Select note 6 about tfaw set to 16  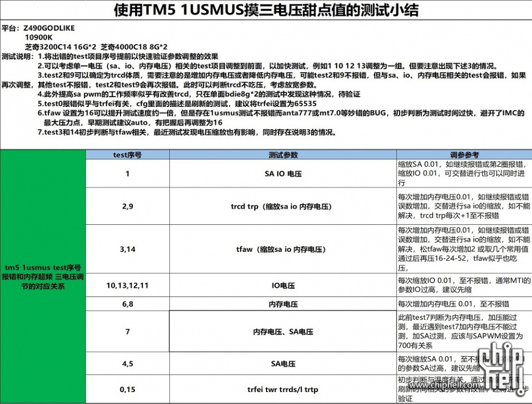(x=281, y=118)
